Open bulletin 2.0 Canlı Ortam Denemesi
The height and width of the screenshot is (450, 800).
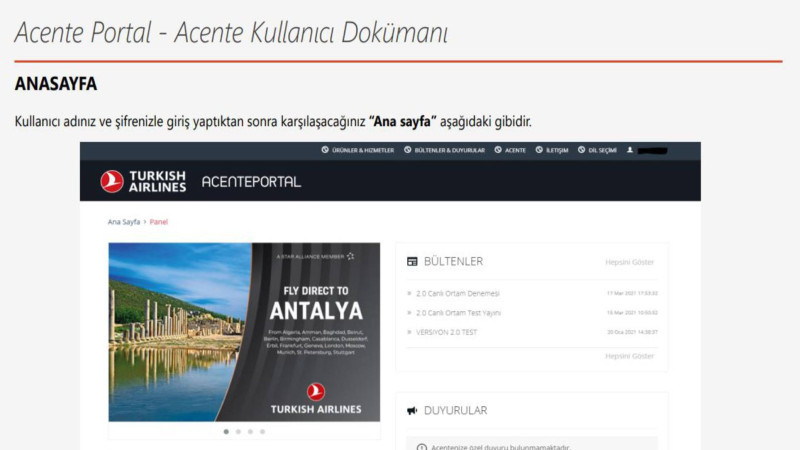point(458,293)
